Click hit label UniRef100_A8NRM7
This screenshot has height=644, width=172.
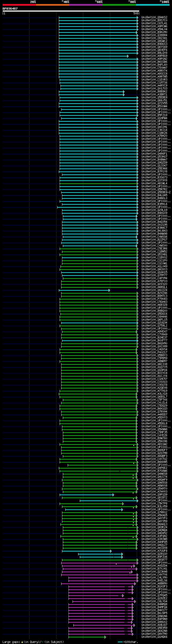click(154, 361)
